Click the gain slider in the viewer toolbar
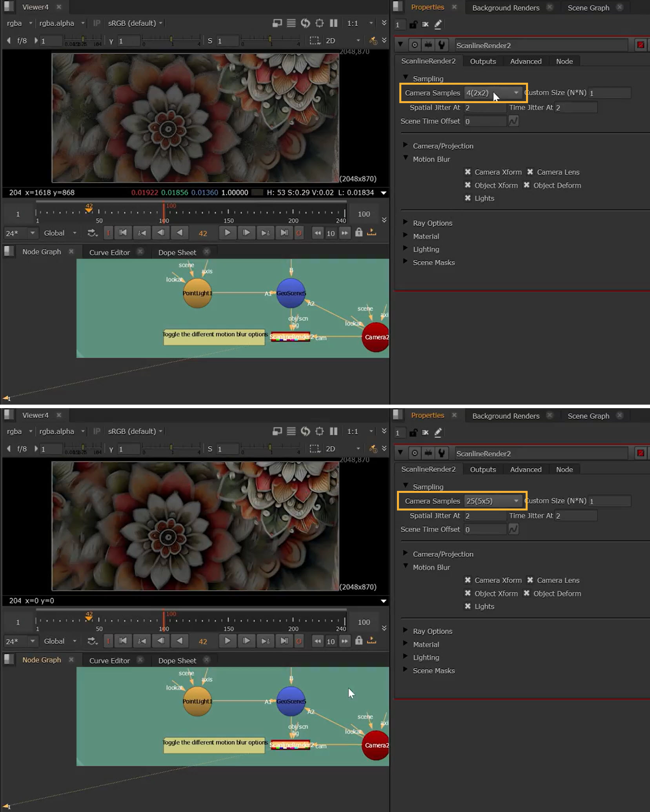The width and height of the screenshot is (650, 812). click(82, 40)
